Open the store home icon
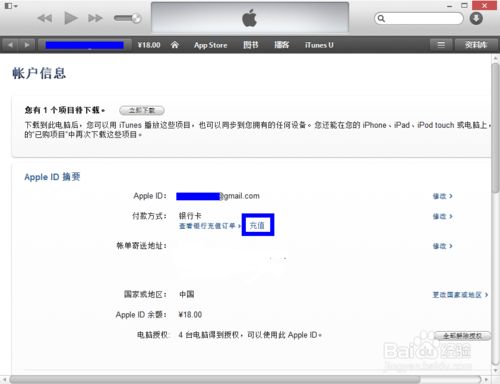This screenshot has width=500, height=384. coord(175,45)
